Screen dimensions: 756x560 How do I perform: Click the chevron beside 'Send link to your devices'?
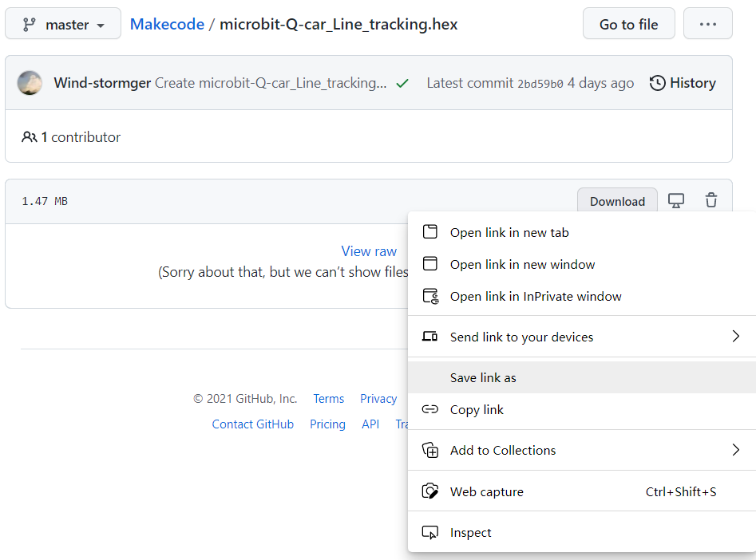pos(736,337)
